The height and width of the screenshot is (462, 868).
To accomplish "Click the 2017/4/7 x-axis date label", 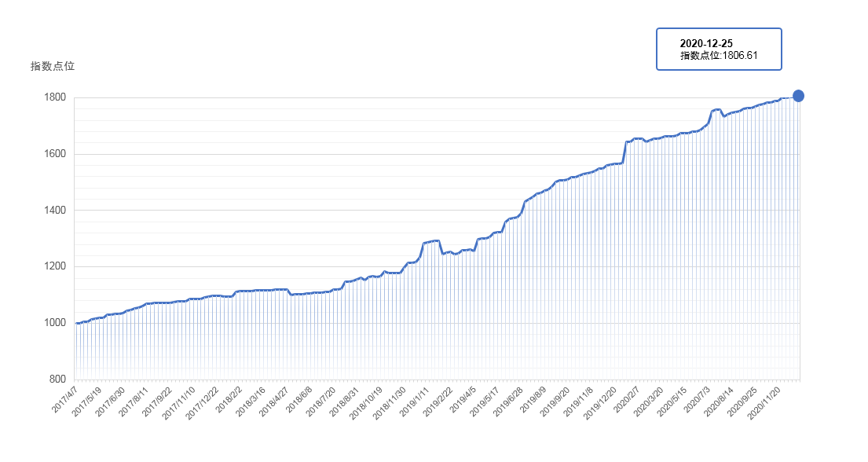I will click(64, 399).
